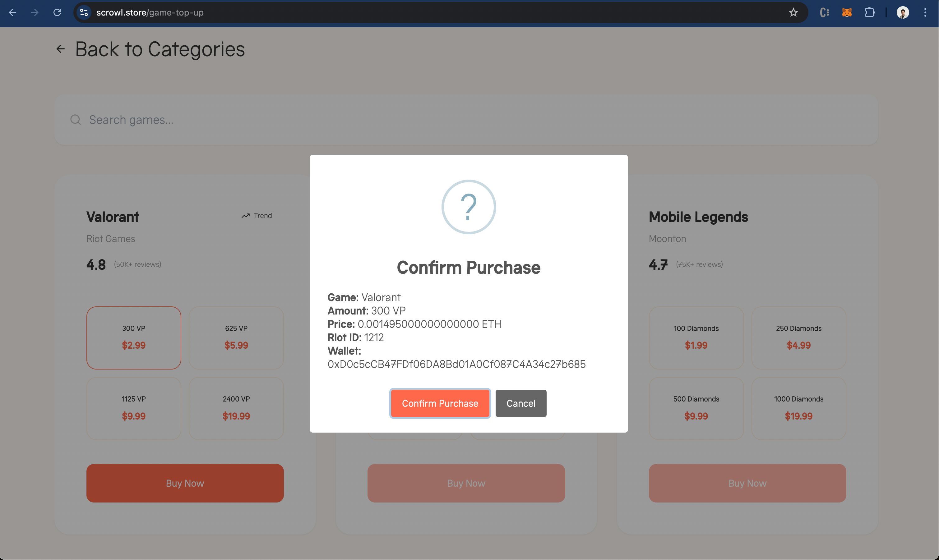Click the Amount 300 VP line
This screenshot has height=560, width=939.
coord(367,310)
